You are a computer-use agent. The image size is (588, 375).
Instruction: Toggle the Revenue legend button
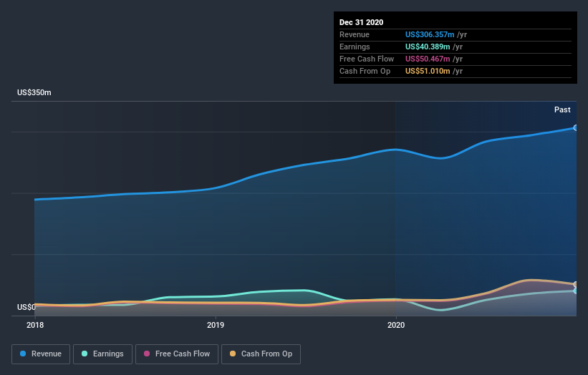pyautogui.click(x=41, y=354)
